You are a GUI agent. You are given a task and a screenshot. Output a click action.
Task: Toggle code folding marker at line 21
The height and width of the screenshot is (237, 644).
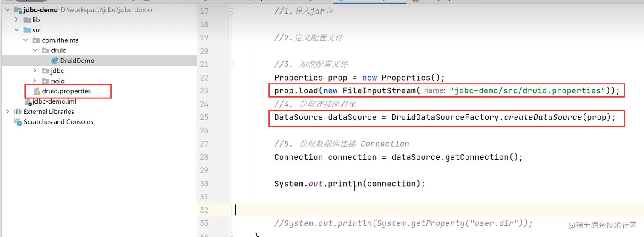click(x=231, y=64)
